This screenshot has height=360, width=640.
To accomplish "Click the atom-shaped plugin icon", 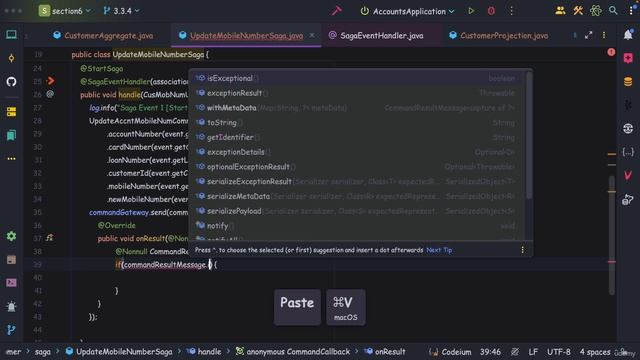I will click(x=596, y=11).
